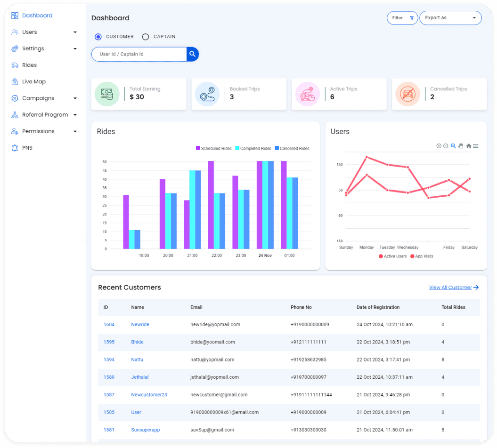497x448 pixels.
Task: Toggle Cancelled Rides blue legend swatch
Action: tap(277, 148)
